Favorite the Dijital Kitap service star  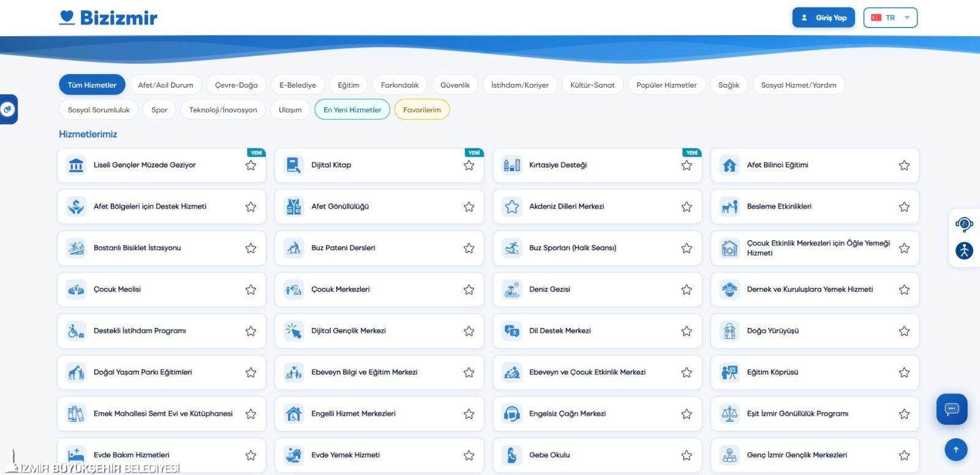click(x=469, y=165)
